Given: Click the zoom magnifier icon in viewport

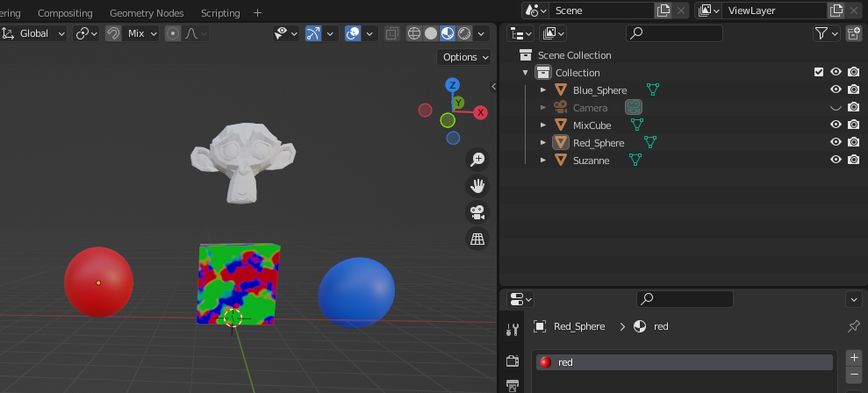Looking at the screenshot, I should tap(477, 160).
